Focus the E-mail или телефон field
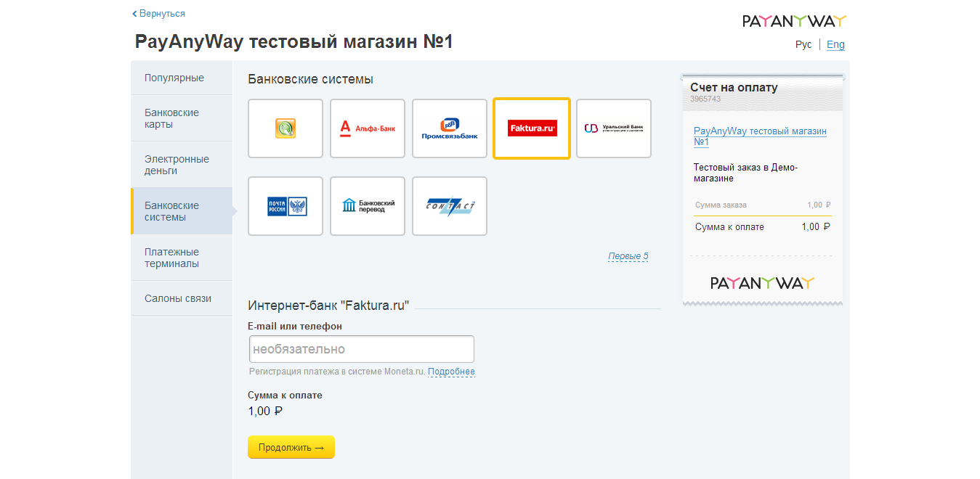The width and height of the screenshot is (980, 479). click(x=362, y=349)
